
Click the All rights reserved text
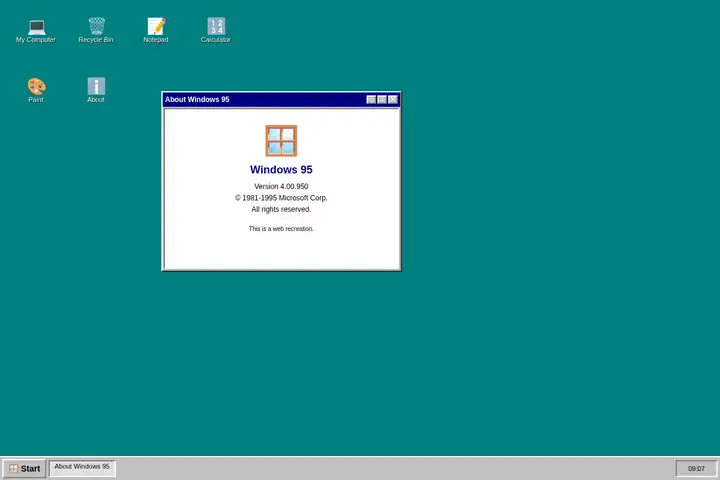point(281,209)
